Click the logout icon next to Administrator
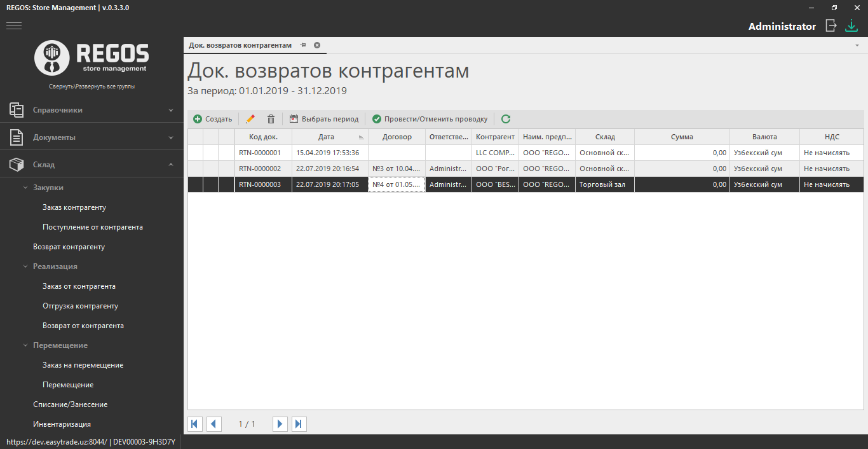The height and width of the screenshot is (449, 868). pyautogui.click(x=831, y=26)
